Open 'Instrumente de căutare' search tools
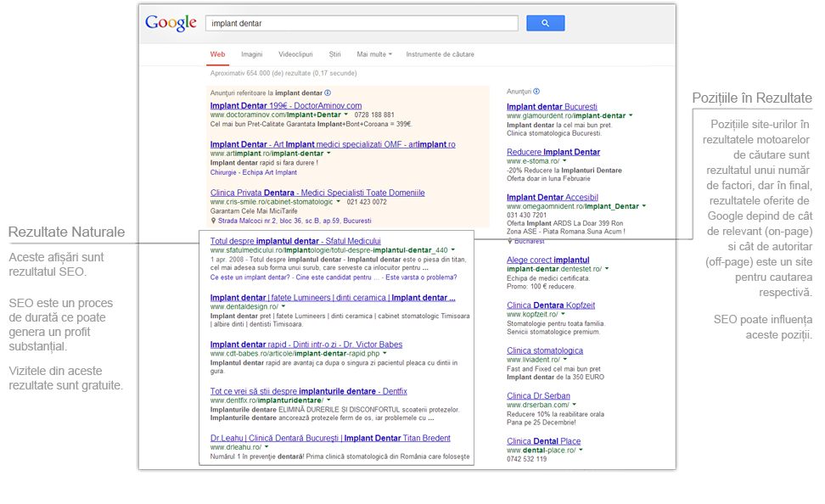This screenshot has height=504, width=825. [x=440, y=54]
